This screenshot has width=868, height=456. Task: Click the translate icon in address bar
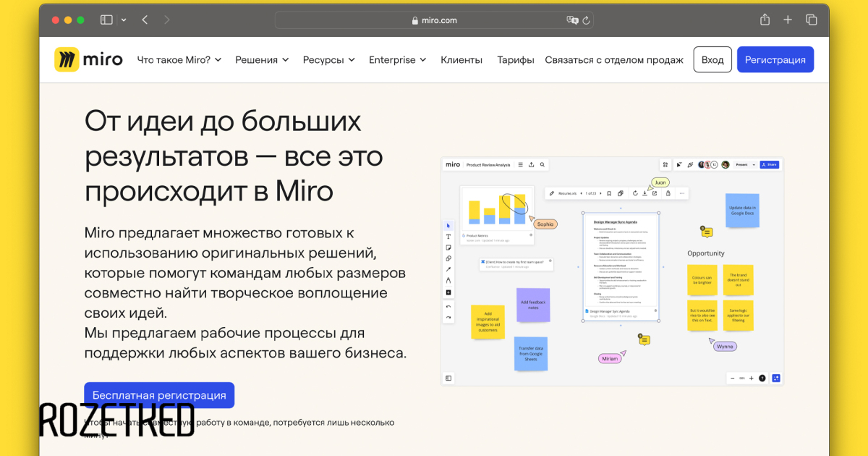pos(572,20)
